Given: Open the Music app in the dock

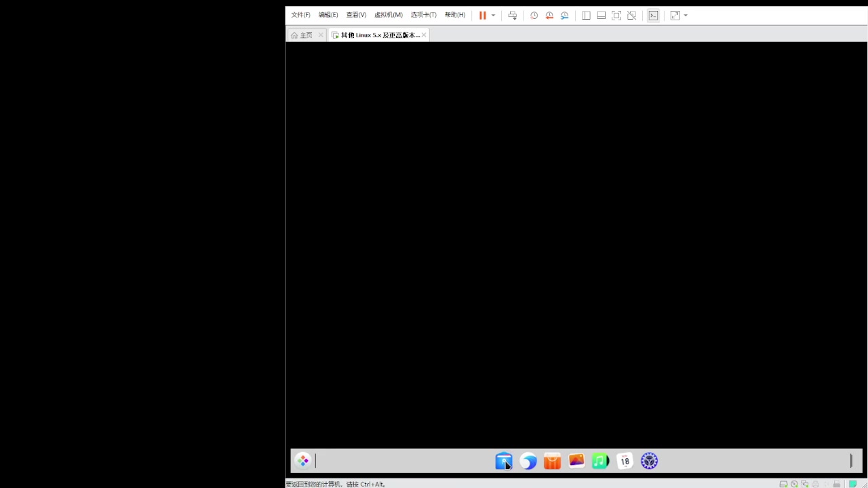Looking at the screenshot, I should pyautogui.click(x=600, y=461).
